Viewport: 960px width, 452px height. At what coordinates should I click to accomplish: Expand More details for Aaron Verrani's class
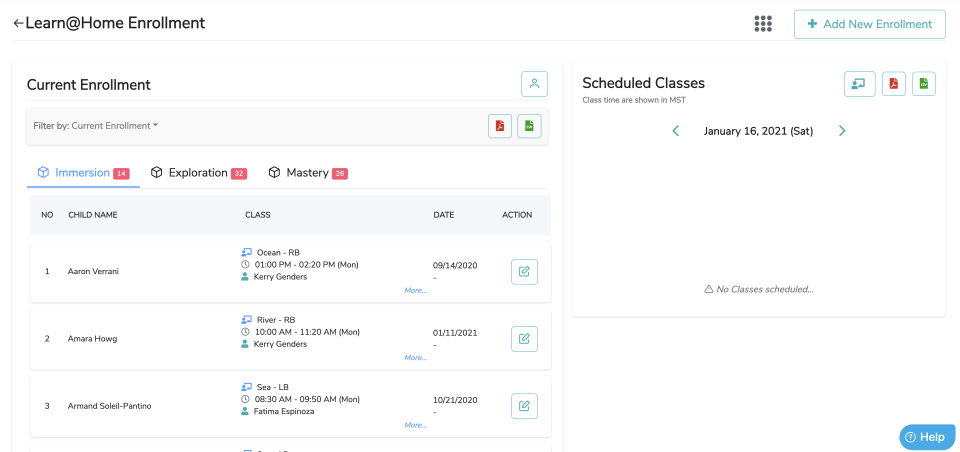click(x=415, y=290)
